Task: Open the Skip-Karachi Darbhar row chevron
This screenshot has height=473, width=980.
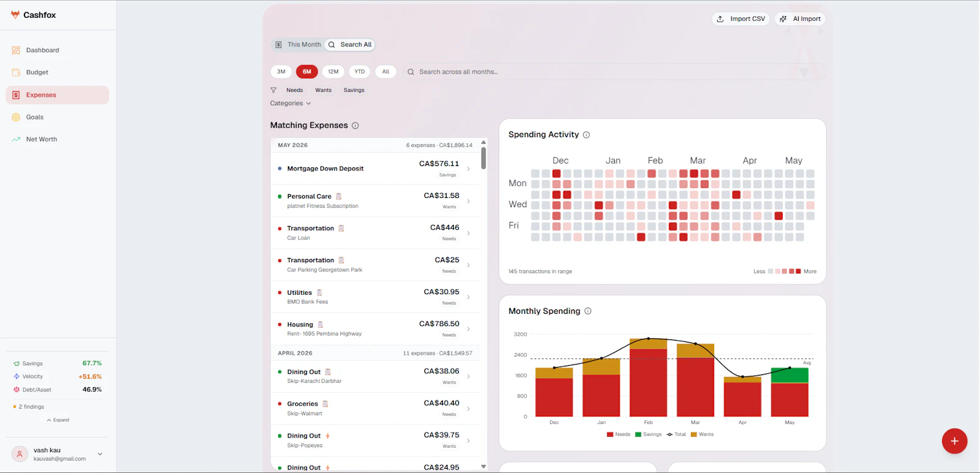Action: [x=469, y=376]
